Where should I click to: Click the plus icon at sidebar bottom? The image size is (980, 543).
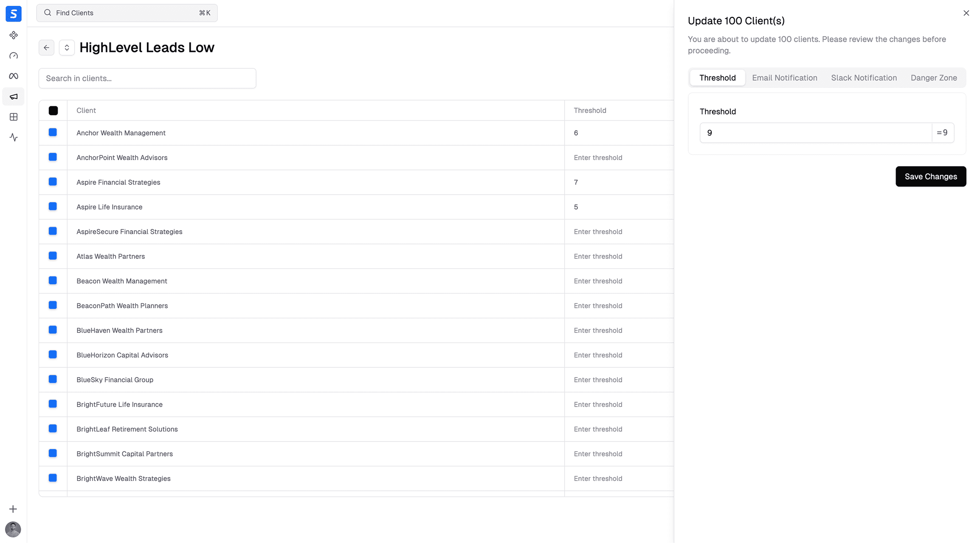pyautogui.click(x=13, y=509)
